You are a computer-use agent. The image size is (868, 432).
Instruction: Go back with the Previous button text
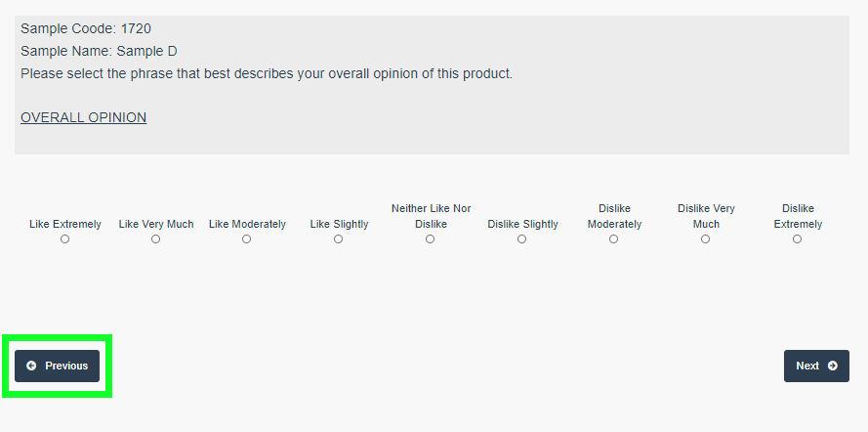[66, 366]
